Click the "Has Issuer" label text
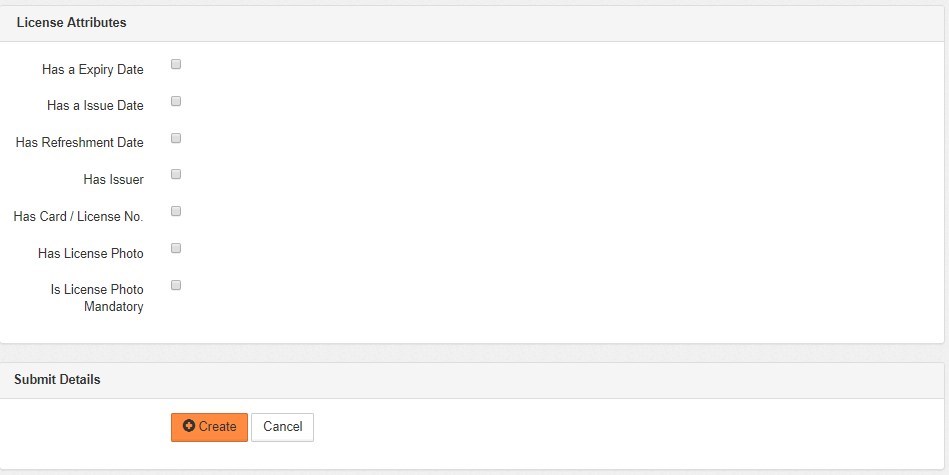The height and width of the screenshot is (475, 949). tap(113, 180)
